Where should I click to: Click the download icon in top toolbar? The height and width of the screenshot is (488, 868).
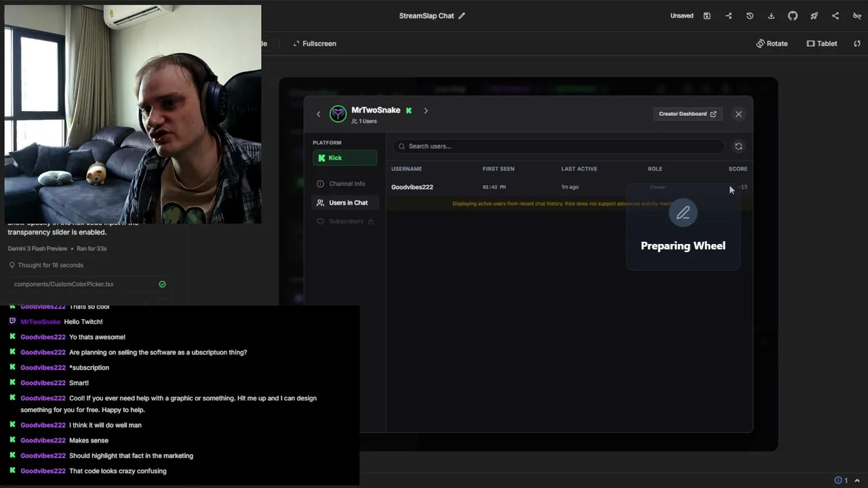coord(771,16)
